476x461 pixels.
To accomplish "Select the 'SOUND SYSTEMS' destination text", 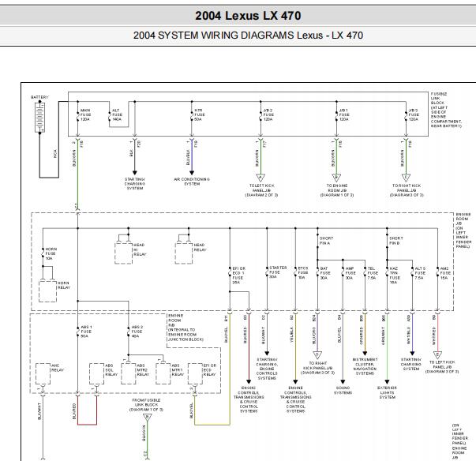I will pos(343,390).
